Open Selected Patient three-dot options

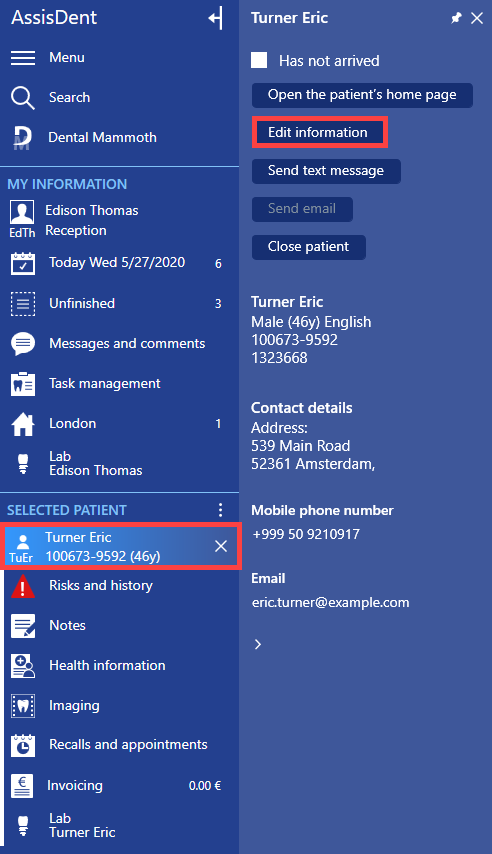[220, 510]
